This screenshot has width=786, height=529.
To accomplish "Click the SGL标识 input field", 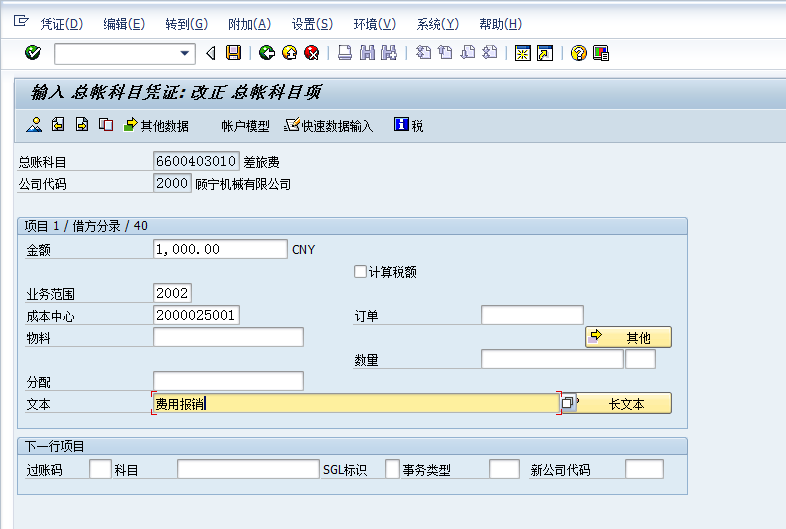I will coord(392,469).
